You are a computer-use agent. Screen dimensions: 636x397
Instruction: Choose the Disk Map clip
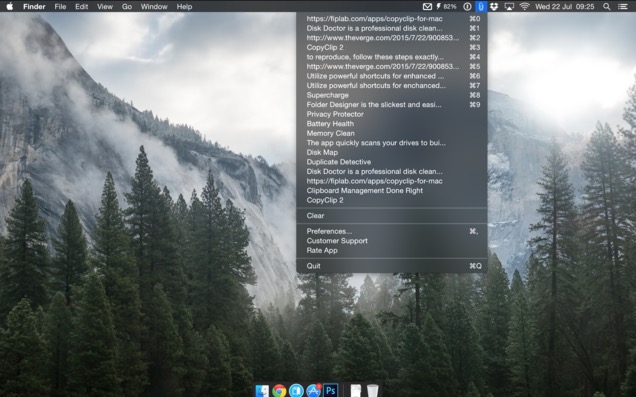[392, 152]
